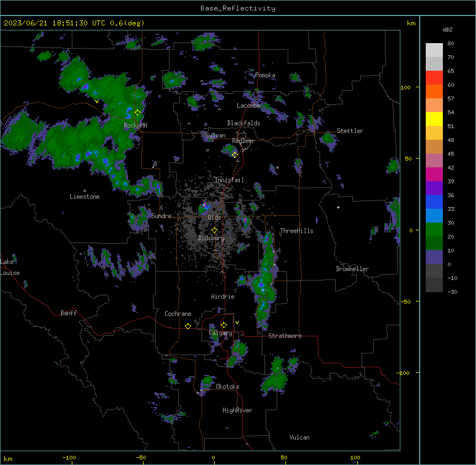Click the asterisk marker above Limestone
The image size is (476, 465).
[84, 191]
